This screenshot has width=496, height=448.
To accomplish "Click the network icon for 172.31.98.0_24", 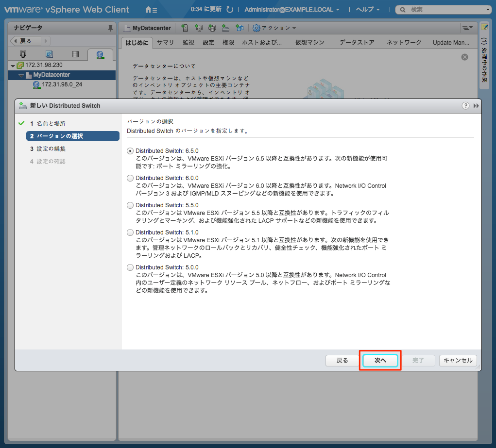I will click(x=36, y=85).
